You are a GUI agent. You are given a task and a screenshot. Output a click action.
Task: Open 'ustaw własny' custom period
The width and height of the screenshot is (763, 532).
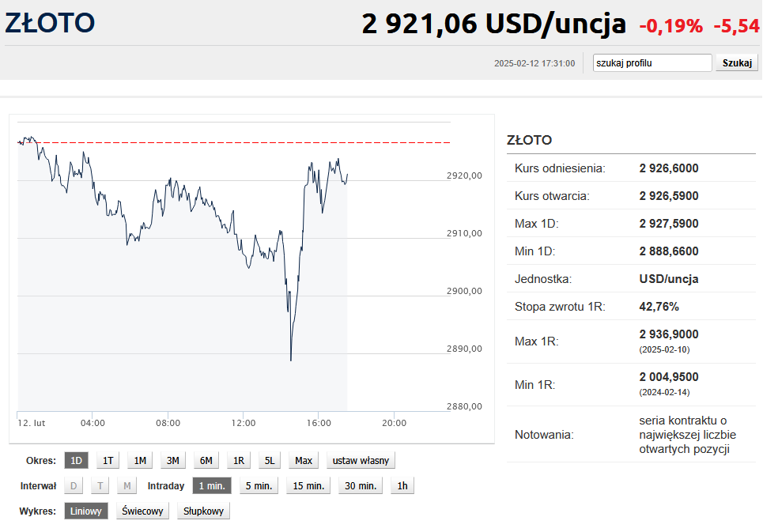click(x=361, y=461)
